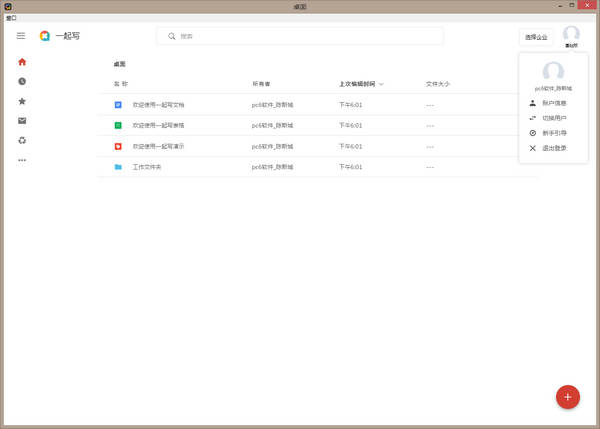Open the 窗口 menu in menu bar
This screenshot has height=429, width=600.
[x=11, y=17]
